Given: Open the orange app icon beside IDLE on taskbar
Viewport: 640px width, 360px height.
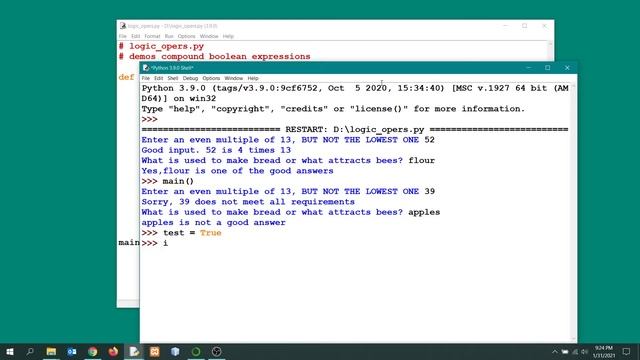Looking at the screenshot, I should point(155,351).
